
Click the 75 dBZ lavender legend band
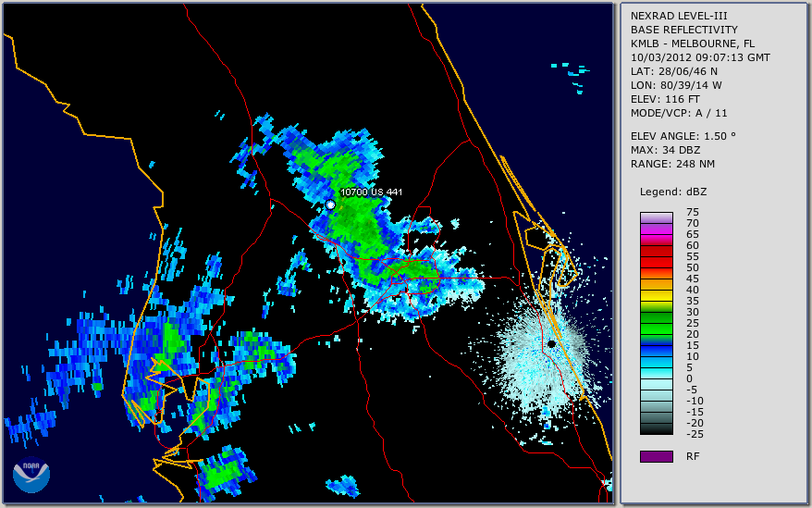click(656, 217)
